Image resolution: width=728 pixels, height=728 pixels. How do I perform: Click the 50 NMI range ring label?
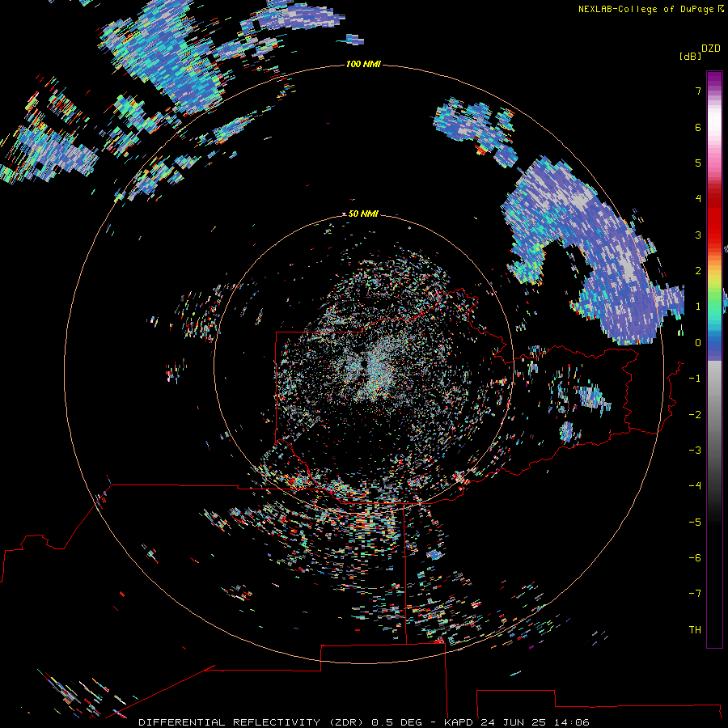click(363, 214)
